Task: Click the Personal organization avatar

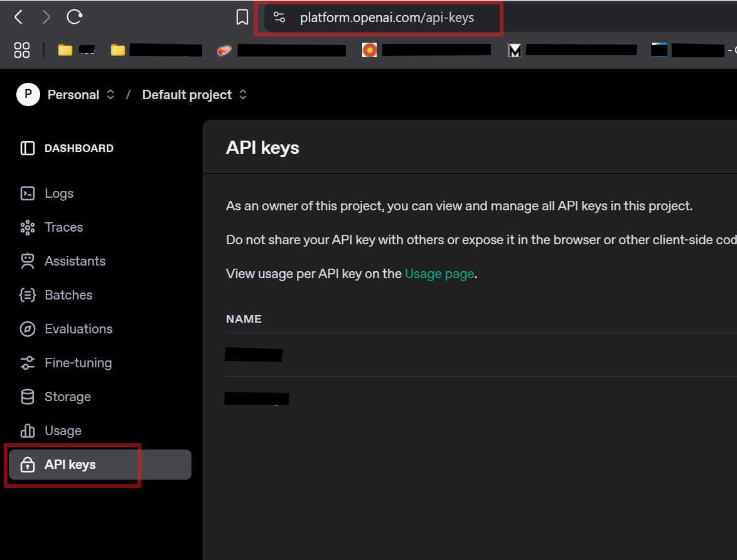Action: (28, 95)
